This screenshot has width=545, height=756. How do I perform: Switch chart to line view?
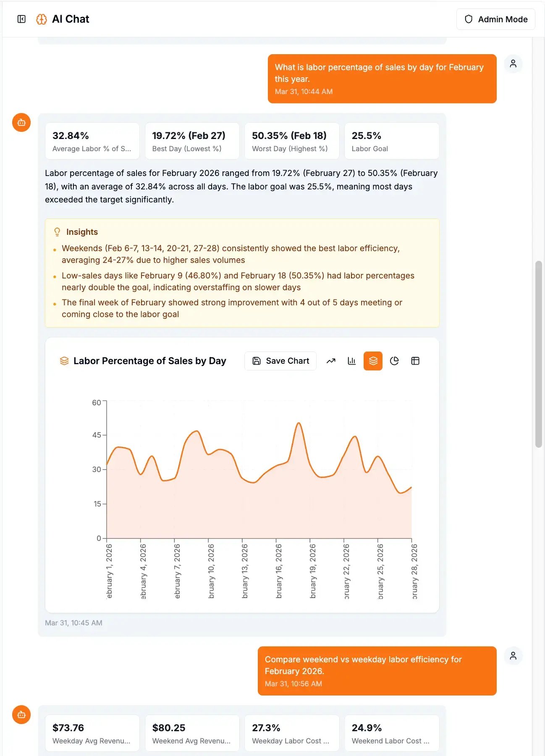click(331, 361)
